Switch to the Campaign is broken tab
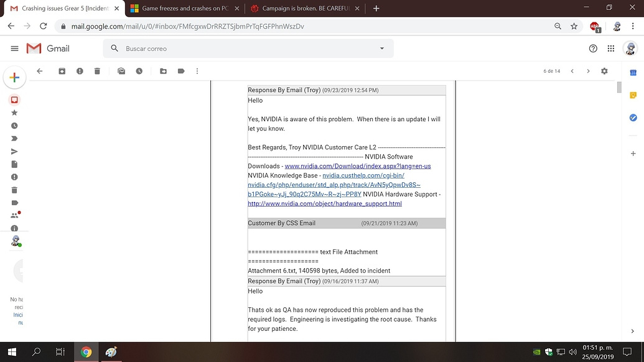The image size is (644, 362). point(306,8)
